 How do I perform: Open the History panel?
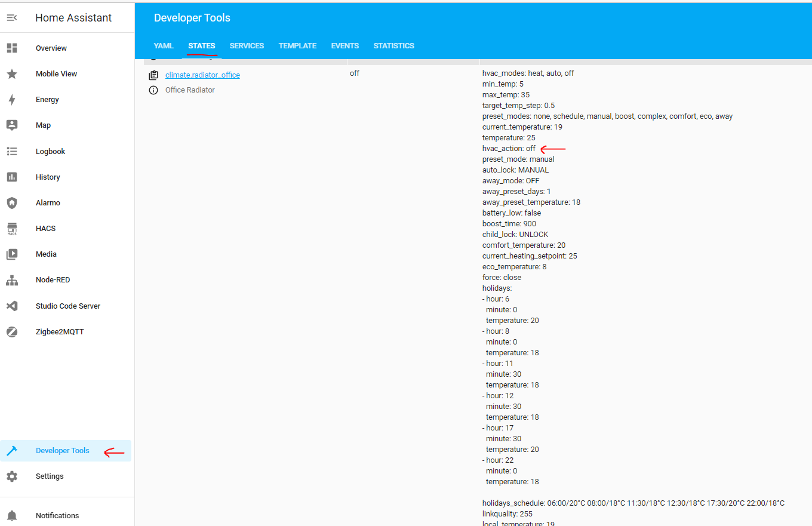click(x=47, y=177)
